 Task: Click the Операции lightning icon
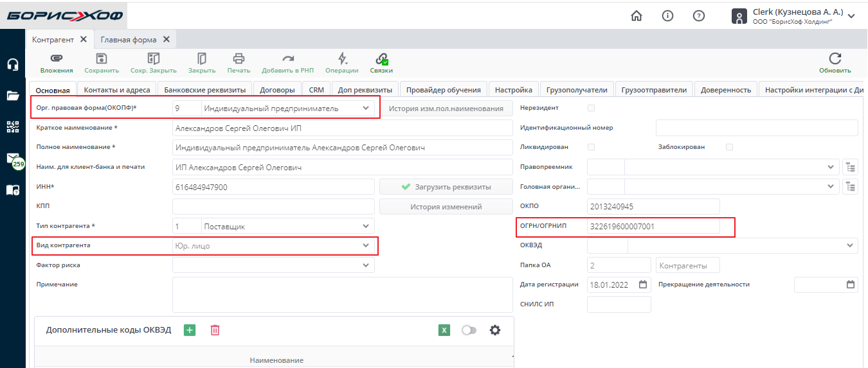[x=342, y=58]
